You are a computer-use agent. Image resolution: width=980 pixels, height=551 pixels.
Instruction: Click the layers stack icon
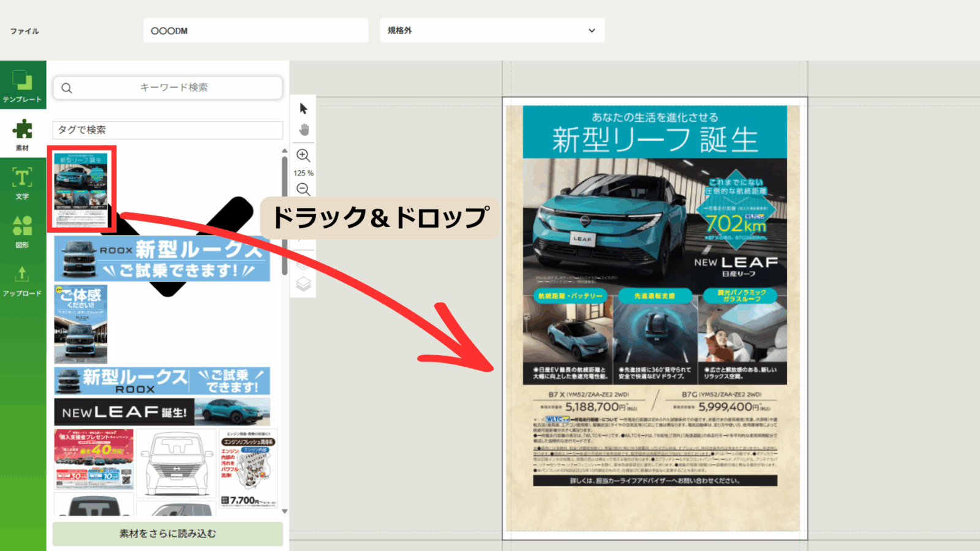[x=303, y=284]
